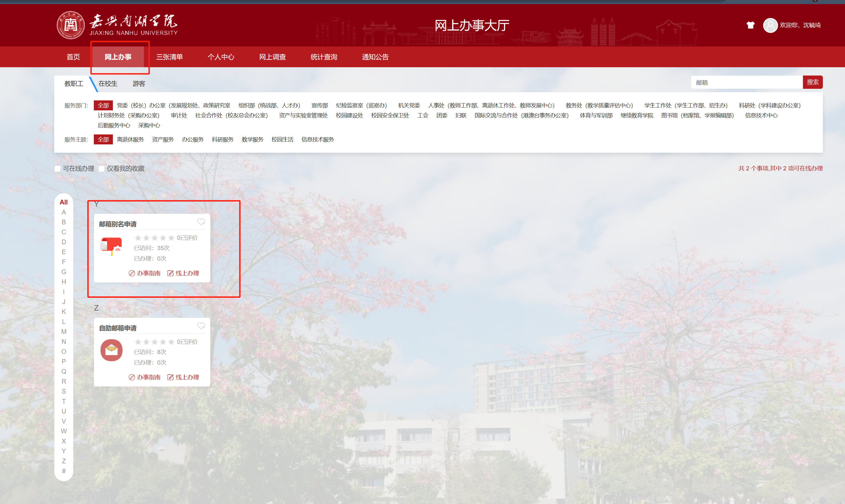This screenshot has height=504, width=845.
Task: Filter by department 信息技术中心
Action: [761, 115]
